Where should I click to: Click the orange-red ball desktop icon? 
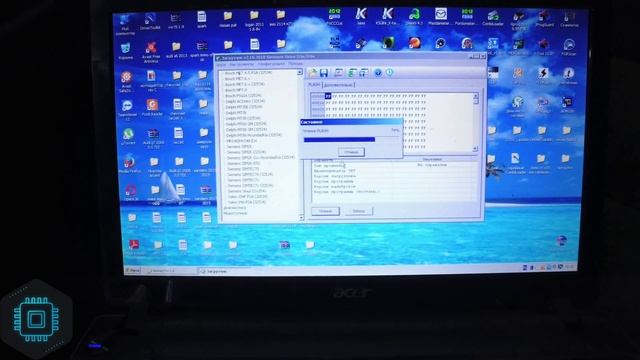[414, 43]
